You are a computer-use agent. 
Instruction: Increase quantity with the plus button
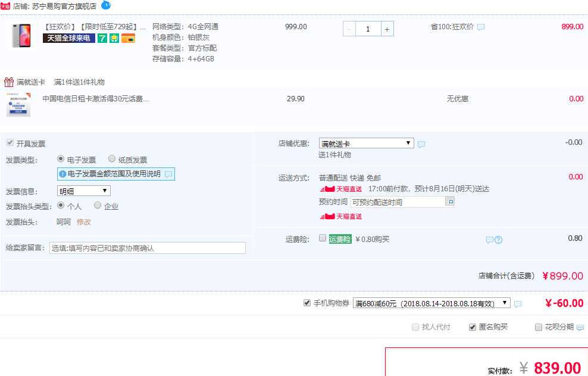[x=387, y=29]
